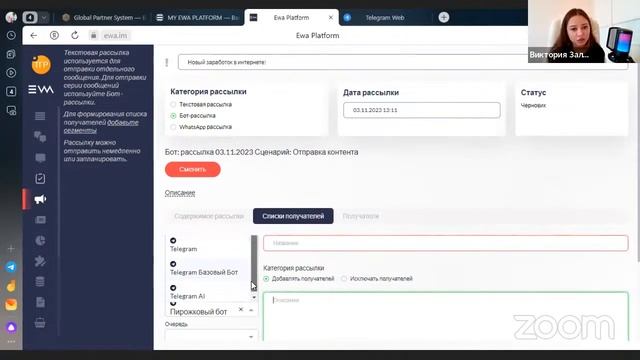This screenshot has height=360, width=640.
Task: Reload the ewa.im page
Action: 74,36
